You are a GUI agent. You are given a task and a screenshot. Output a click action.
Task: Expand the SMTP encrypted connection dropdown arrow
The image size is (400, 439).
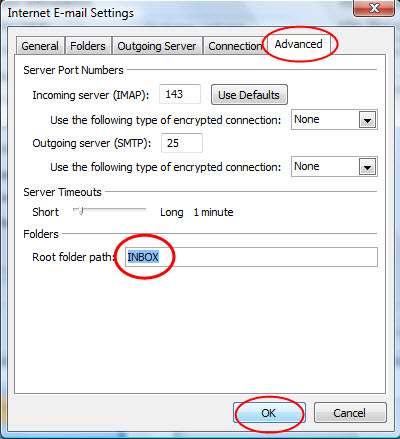coord(367,167)
